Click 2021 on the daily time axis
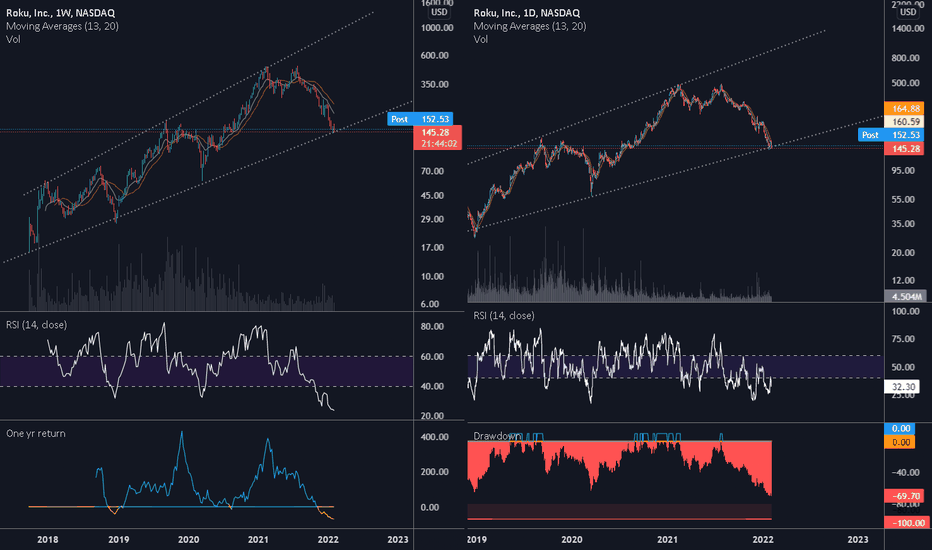932x550 pixels. pyautogui.click(x=667, y=539)
